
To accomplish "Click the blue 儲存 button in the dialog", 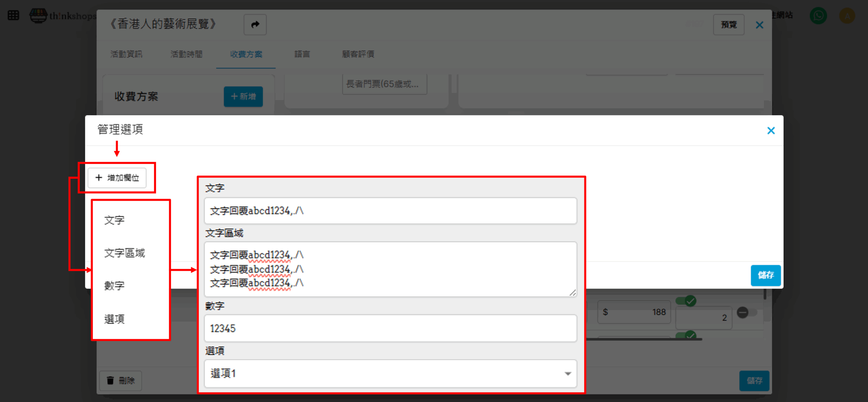I will pyautogui.click(x=765, y=275).
